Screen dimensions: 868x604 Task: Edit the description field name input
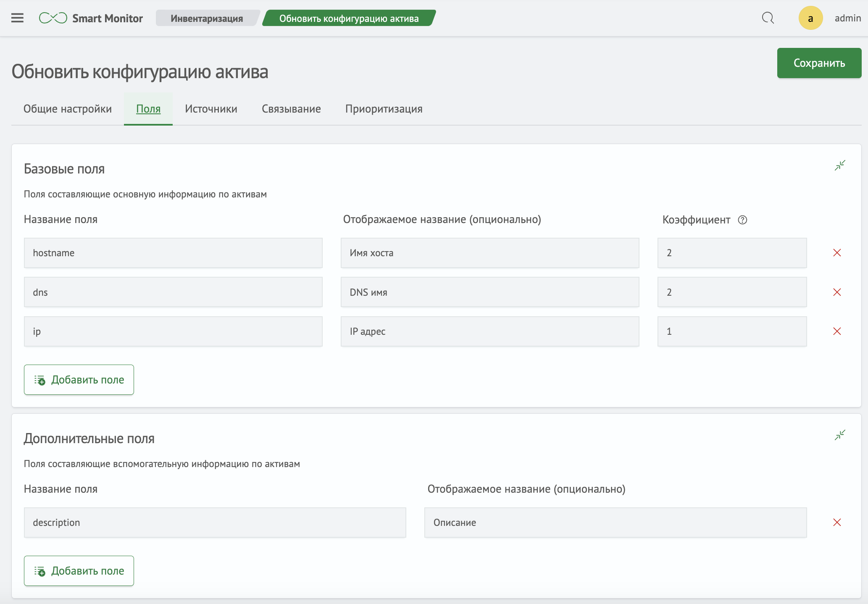[215, 523]
